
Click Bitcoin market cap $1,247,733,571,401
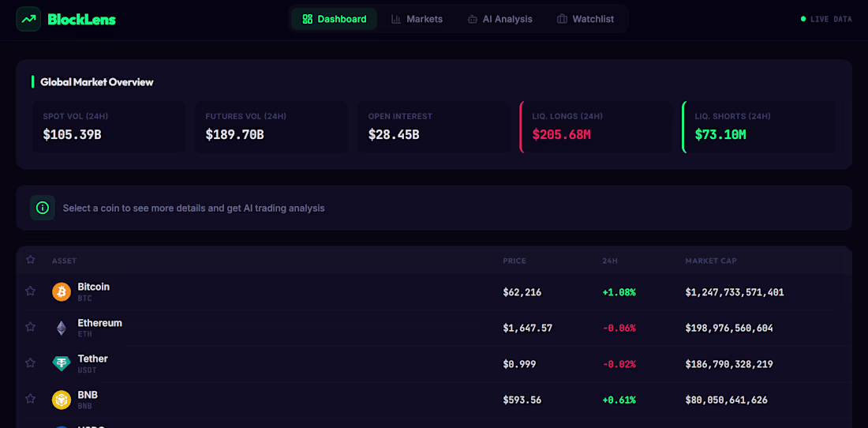(735, 292)
